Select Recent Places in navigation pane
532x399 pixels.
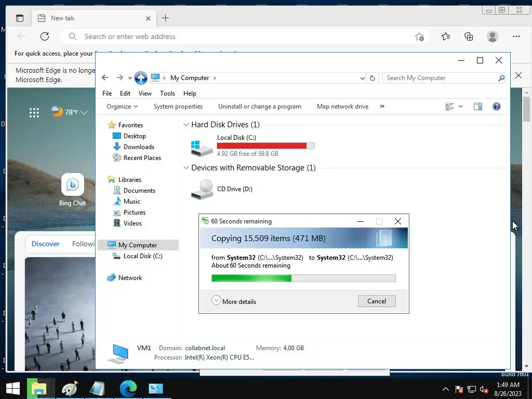[142, 158]
